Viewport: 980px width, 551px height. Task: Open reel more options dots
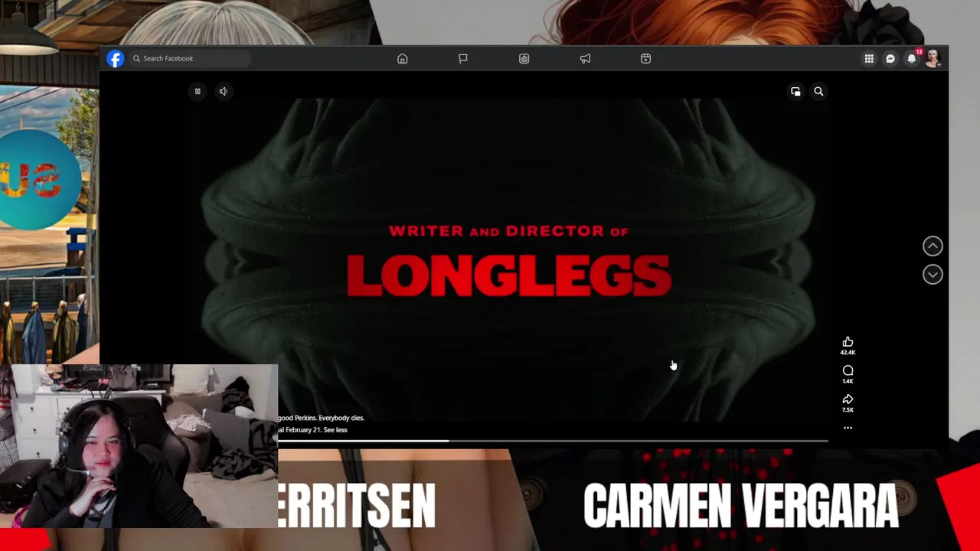848,428
